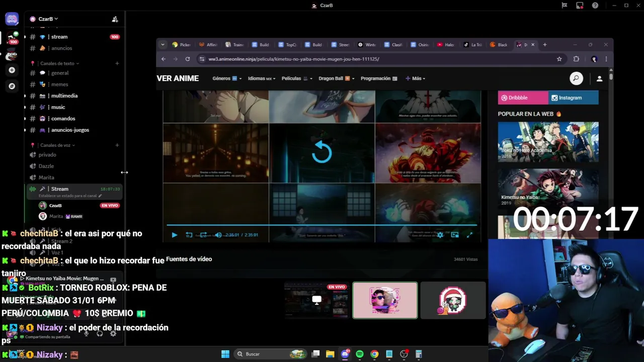The width and height of the screenshot is (644, 362).
Task: Toggle picture-in-picture in video player
Action: 455,235
